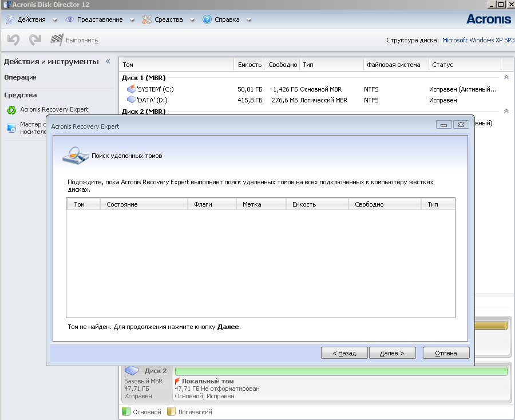Click the Acronis Disk Director title bar icon

coord(6,5)
